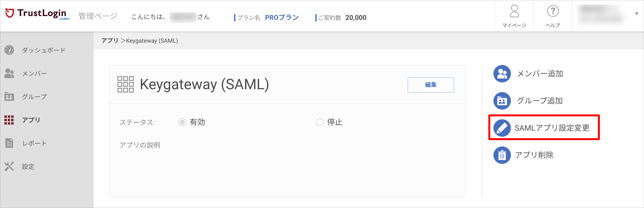Open マイページ user profile icon
The height and width of the screenshot is (208, 644).
tap(515, 11)
